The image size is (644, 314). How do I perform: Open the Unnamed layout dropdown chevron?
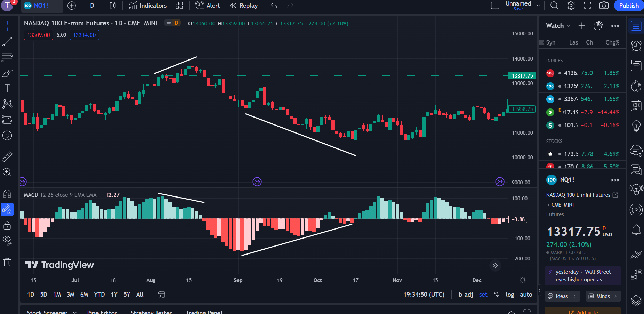538,5
